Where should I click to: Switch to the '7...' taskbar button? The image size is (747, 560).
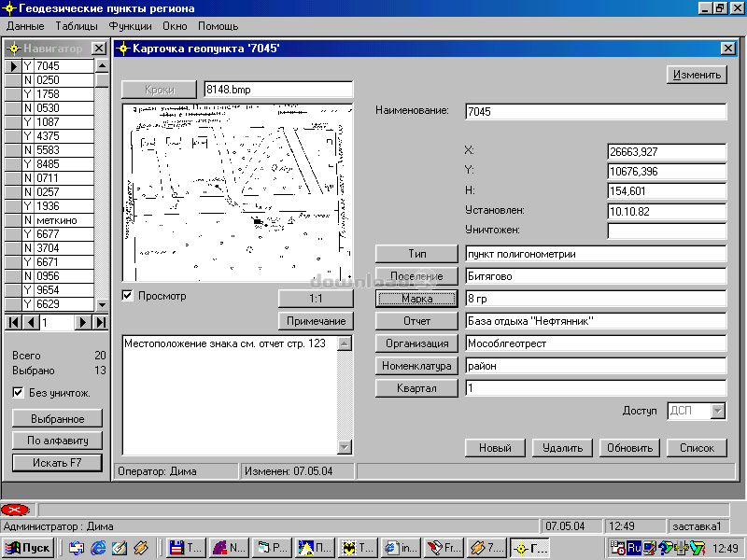pos(486,548)
